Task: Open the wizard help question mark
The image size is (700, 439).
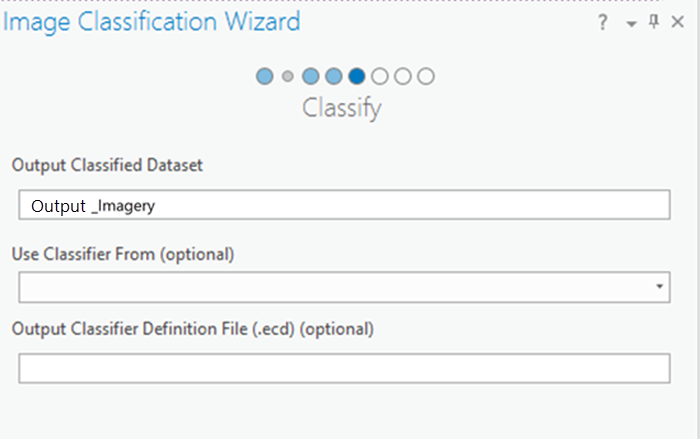Action: pos(603,23)
